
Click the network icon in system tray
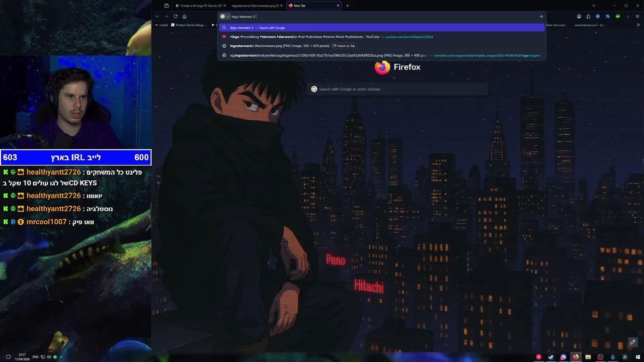pyautogui.click(x=43, y=357)
